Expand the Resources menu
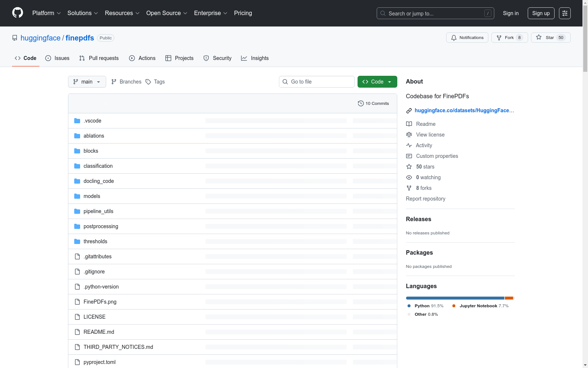Viewport: 588px width, 368px height. click(x=122, y=13)
